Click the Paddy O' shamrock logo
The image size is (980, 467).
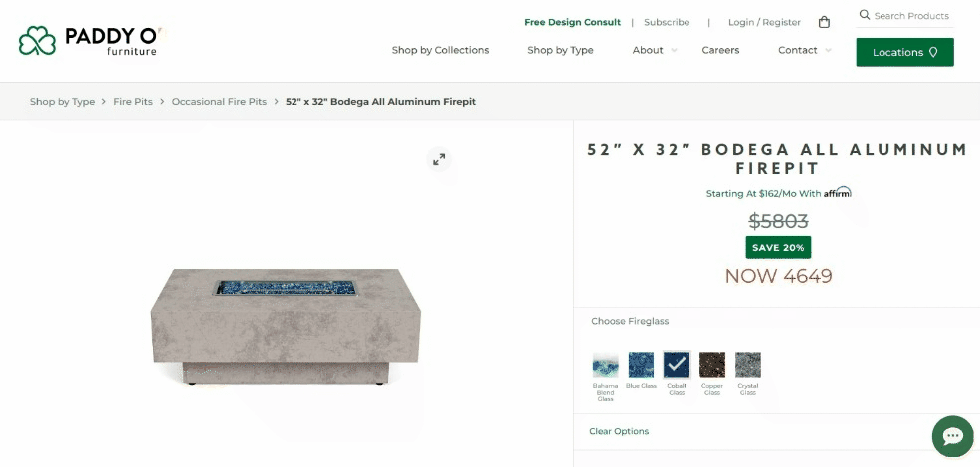tap(38, 41)
